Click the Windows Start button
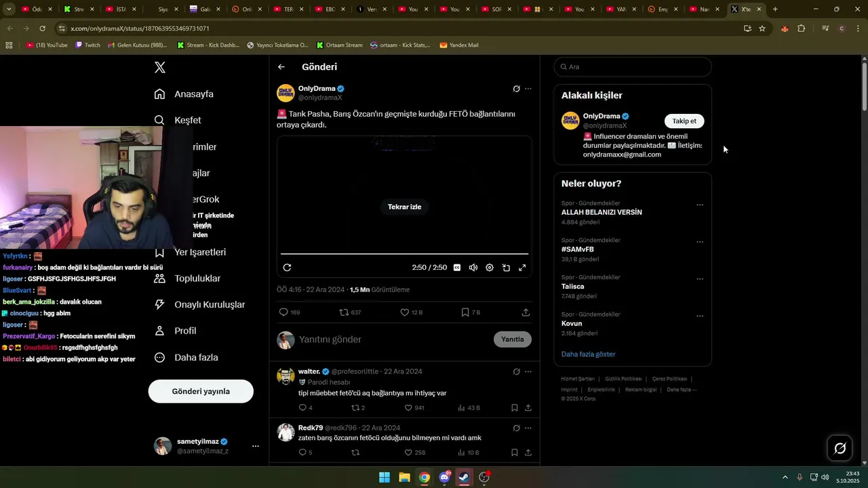Viewport: 868px width, 488px height. 384,477
